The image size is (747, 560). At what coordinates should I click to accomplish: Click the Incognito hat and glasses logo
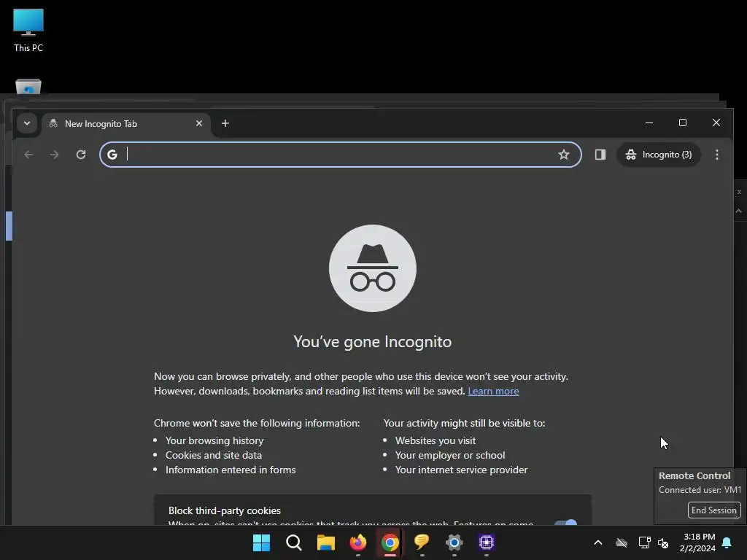pos(373,268)
